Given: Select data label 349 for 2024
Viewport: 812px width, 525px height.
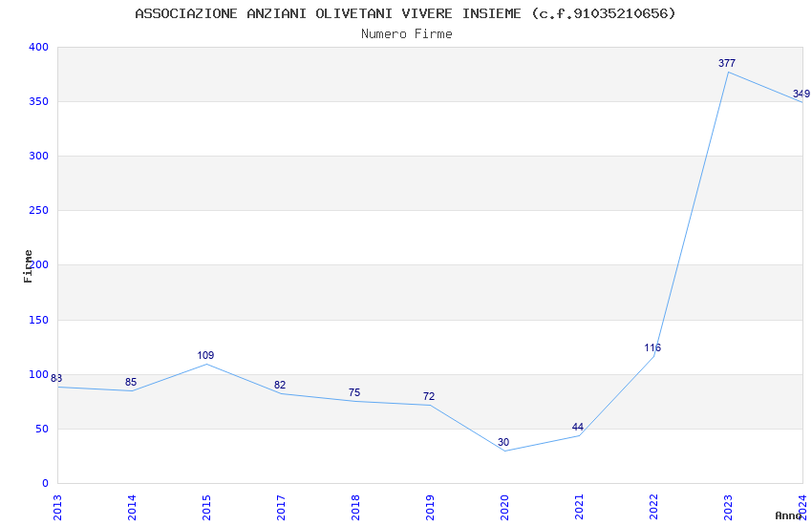Looking at the screenshot, I should coord(801,94).
